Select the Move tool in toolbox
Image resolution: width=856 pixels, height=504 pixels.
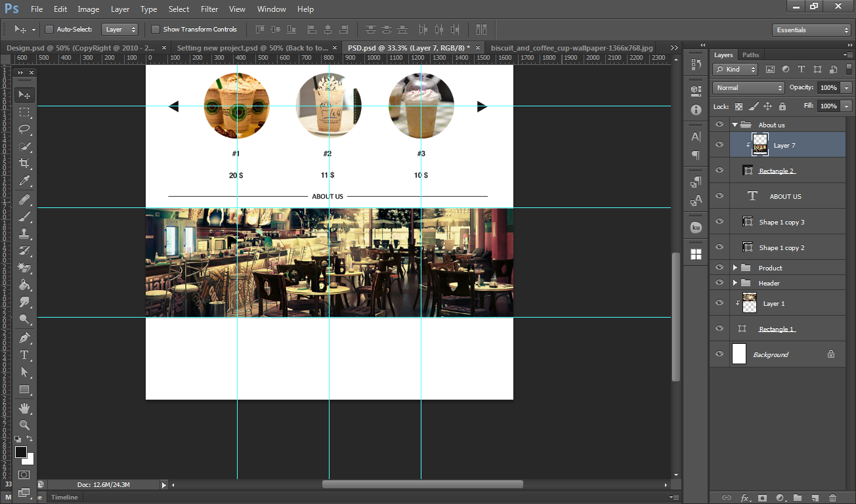point(24,95)
